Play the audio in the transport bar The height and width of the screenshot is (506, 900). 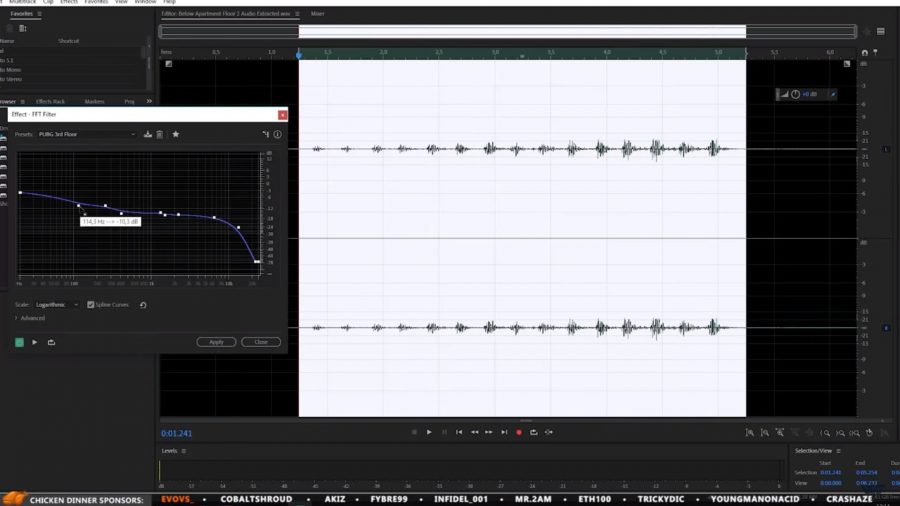(429, 433)
